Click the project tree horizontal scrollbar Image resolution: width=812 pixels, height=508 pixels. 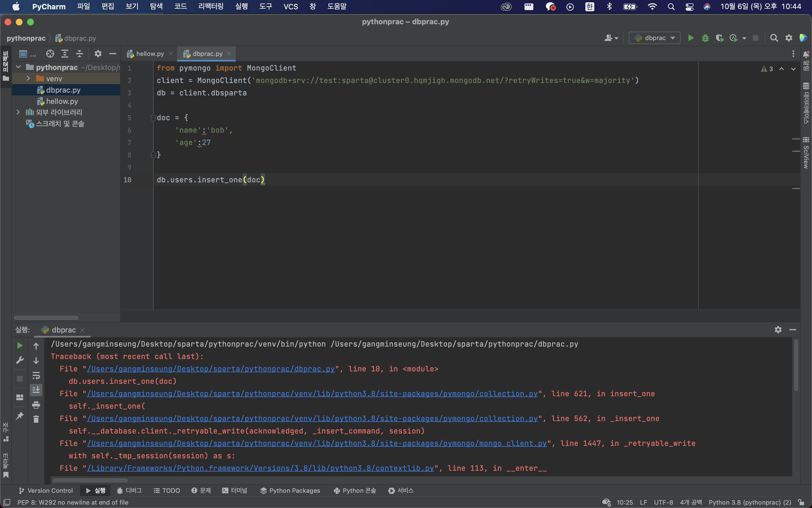tap(46, 318)
